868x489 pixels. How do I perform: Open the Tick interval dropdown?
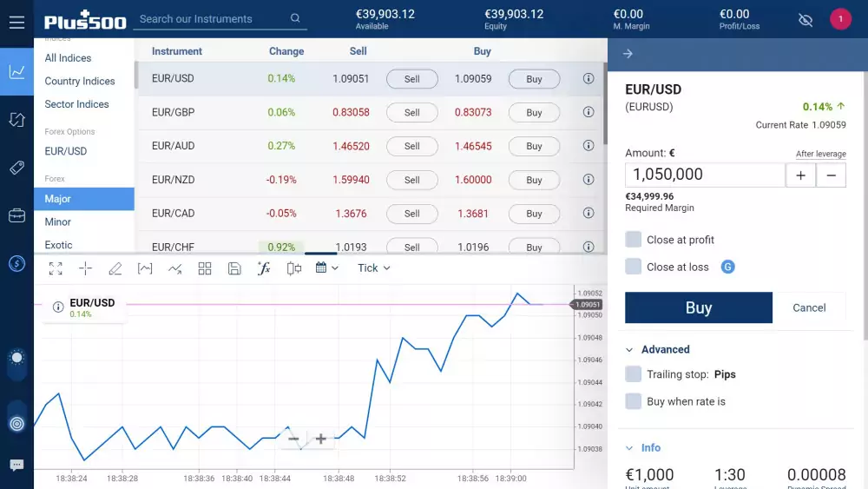(x=373, y=268)
